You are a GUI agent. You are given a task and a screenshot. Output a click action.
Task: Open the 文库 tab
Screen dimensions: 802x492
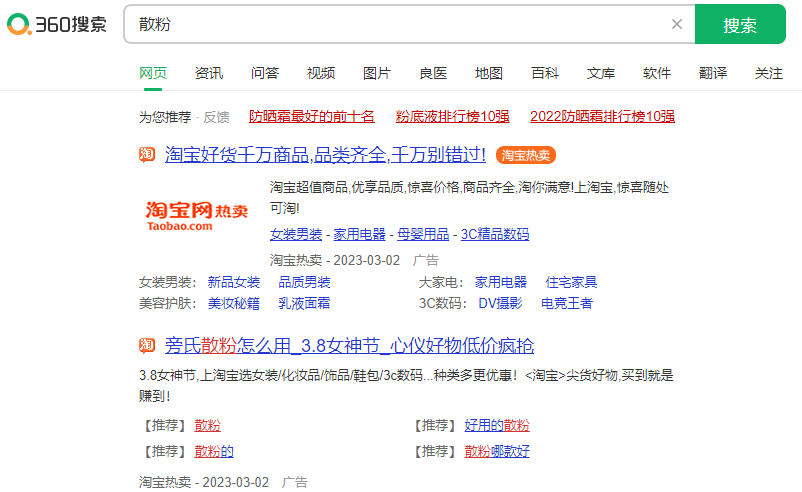pyautogui.click(x=601, y=73)
